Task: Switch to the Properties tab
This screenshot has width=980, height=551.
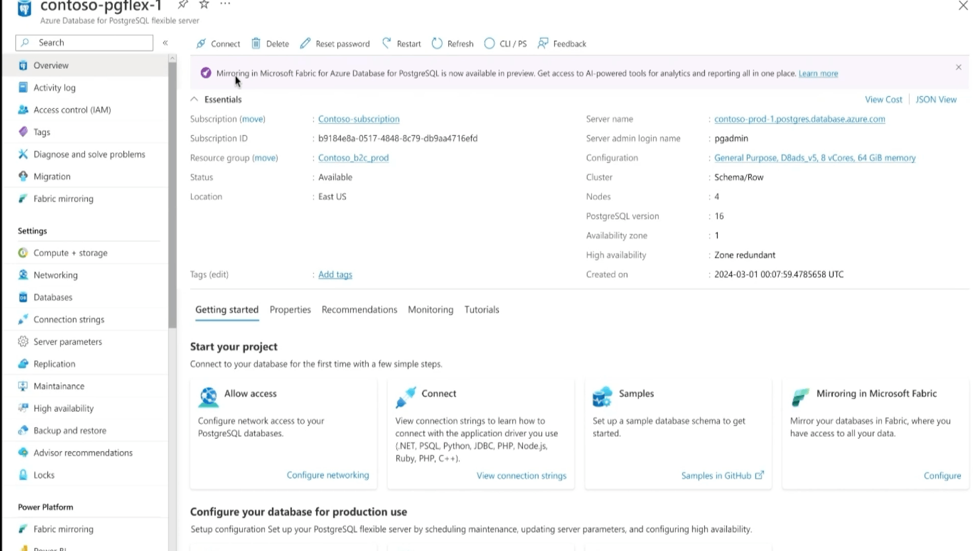Action: [290, 310]
